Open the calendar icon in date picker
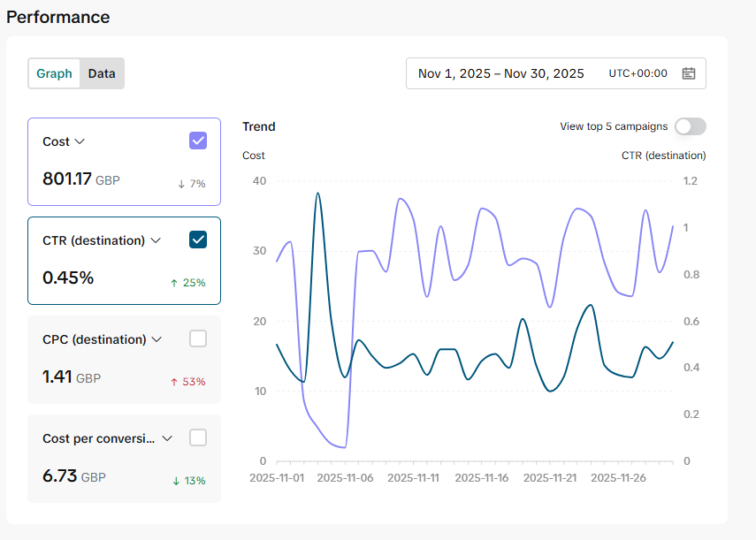Image resolution: width=756 pixels, height=540 pixels. 689,73
